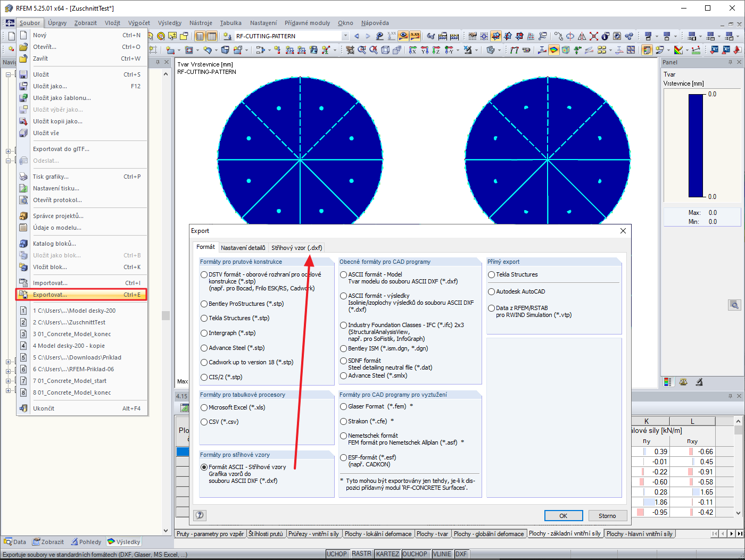Switch to the Nastavení detailů tab
This screenshot has width=745, height=560.
coord(243,247)
